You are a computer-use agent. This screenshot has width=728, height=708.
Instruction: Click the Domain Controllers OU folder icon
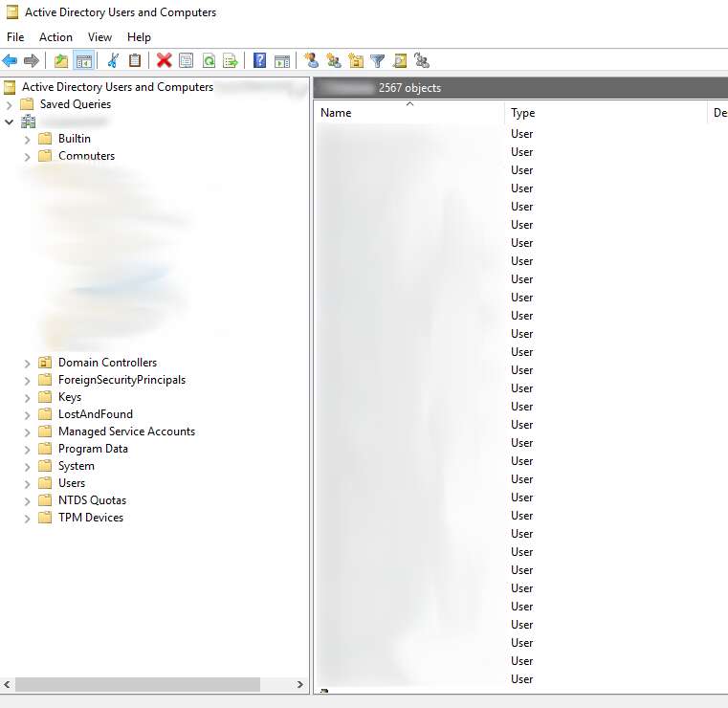click(x=45, y=362)
